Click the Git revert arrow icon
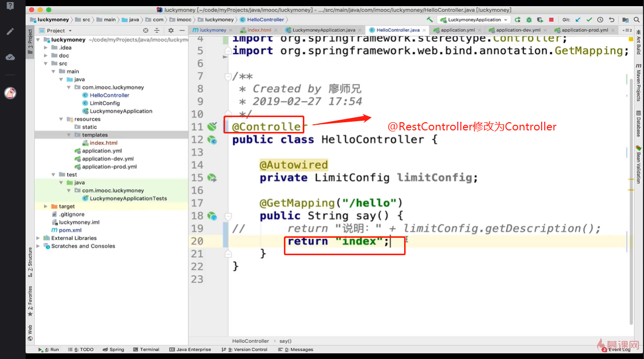The height and width of the screenshot is (359, 644). coord(611,19)
